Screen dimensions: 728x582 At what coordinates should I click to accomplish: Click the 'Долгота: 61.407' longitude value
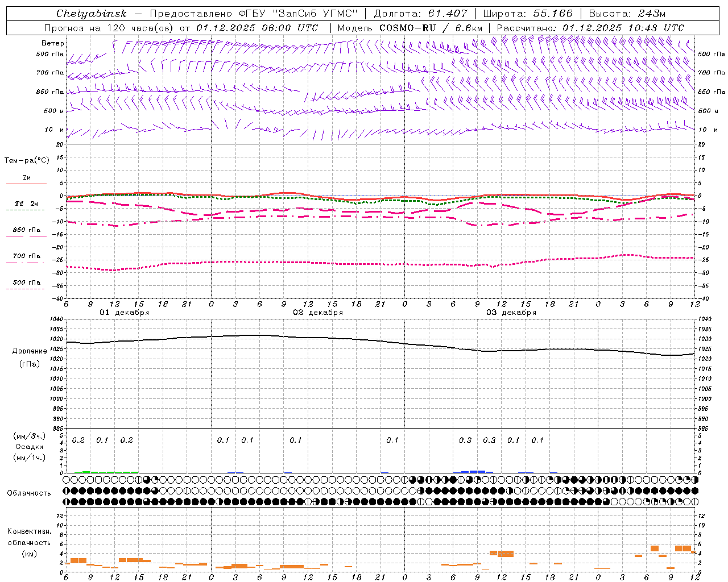click(420, 14)
